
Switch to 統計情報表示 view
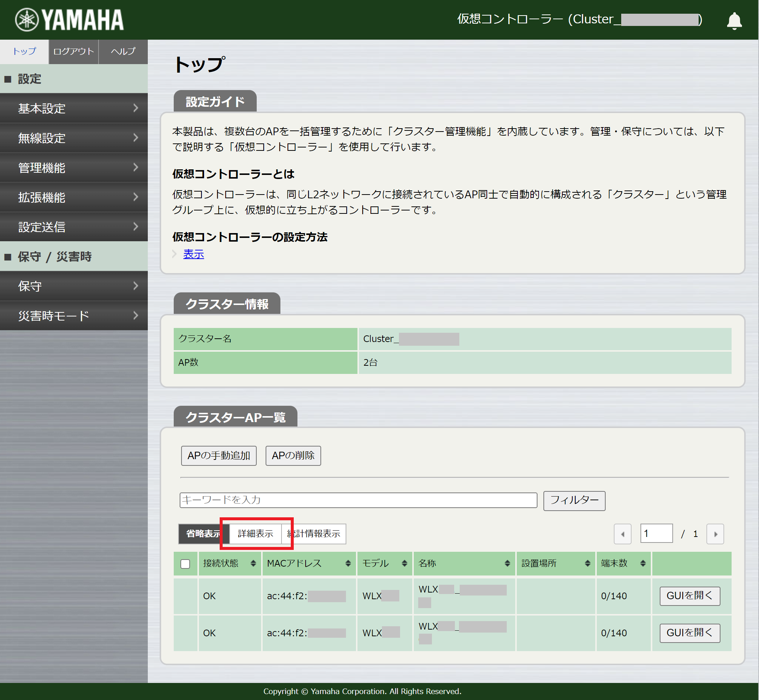[x=314, y=534]
